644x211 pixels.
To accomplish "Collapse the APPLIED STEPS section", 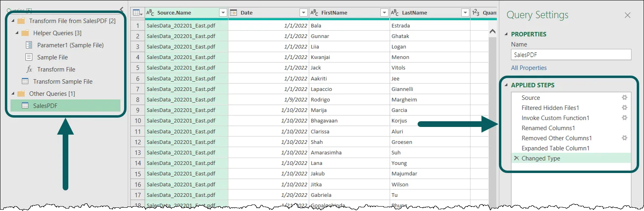I will pos(506,85).
